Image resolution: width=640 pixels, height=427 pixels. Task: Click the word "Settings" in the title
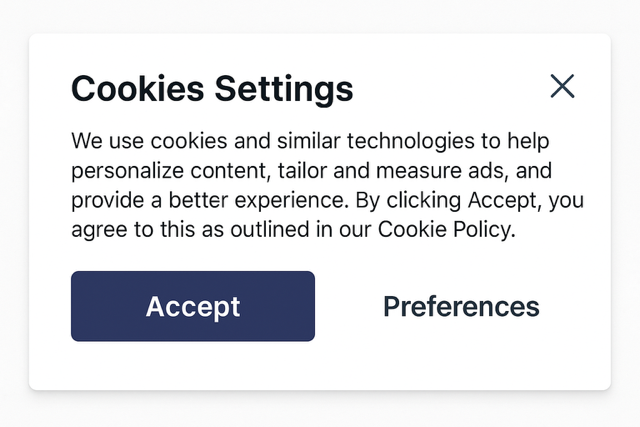(x=284, y=90)
